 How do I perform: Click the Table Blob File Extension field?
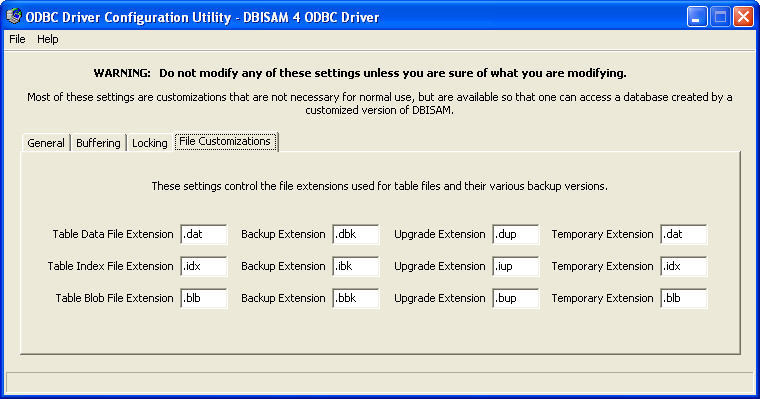pos(204,298)
